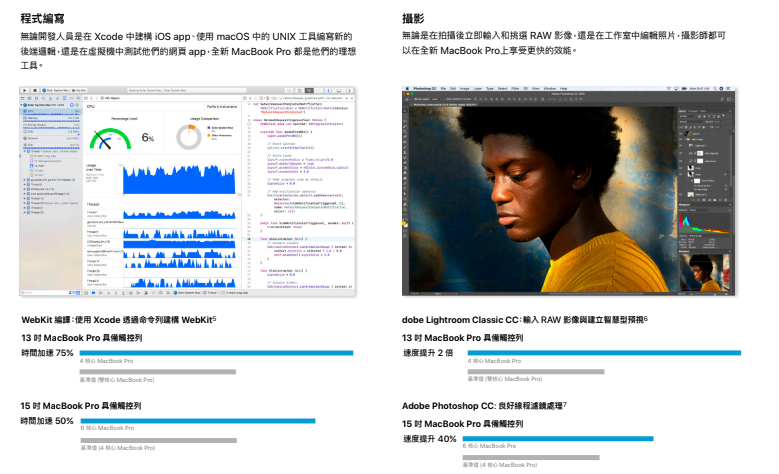Open the Filter menu in Photoshop
The width and height of the screenshot is (779, 474).
click(515, 88)
